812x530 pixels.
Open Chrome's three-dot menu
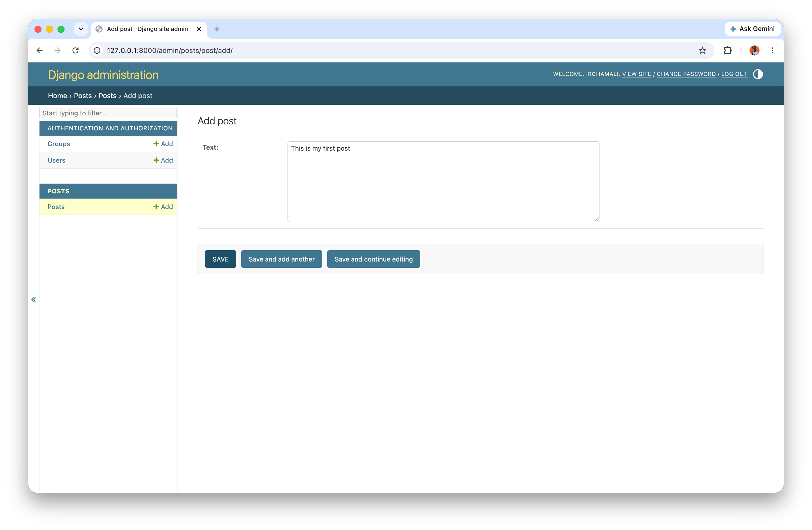(x=772, y=50)
